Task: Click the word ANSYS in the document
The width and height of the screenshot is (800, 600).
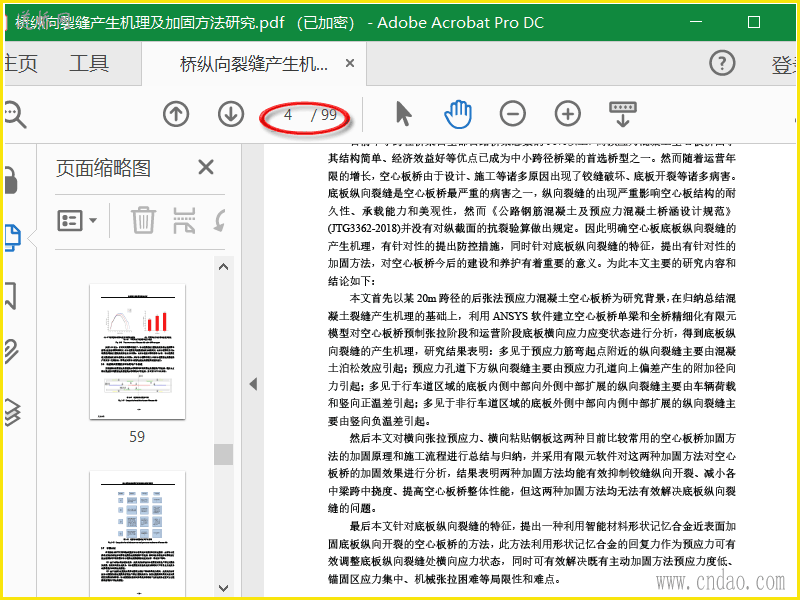Action: click(510, 316)
